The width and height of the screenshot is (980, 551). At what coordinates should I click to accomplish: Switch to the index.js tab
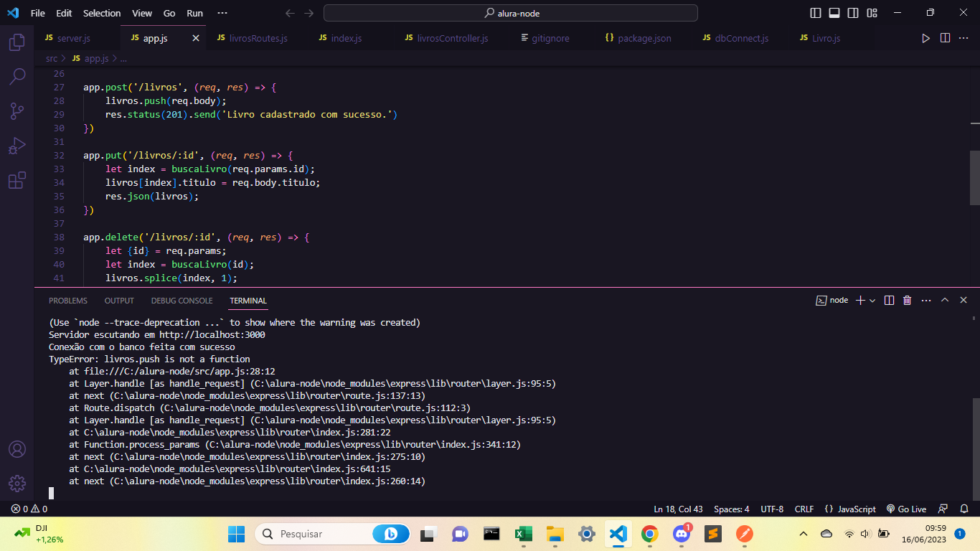coord(346,38)
